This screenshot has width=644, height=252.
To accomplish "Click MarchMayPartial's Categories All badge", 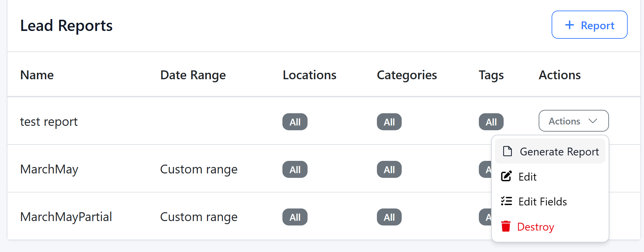I will (x=389, y=217).
